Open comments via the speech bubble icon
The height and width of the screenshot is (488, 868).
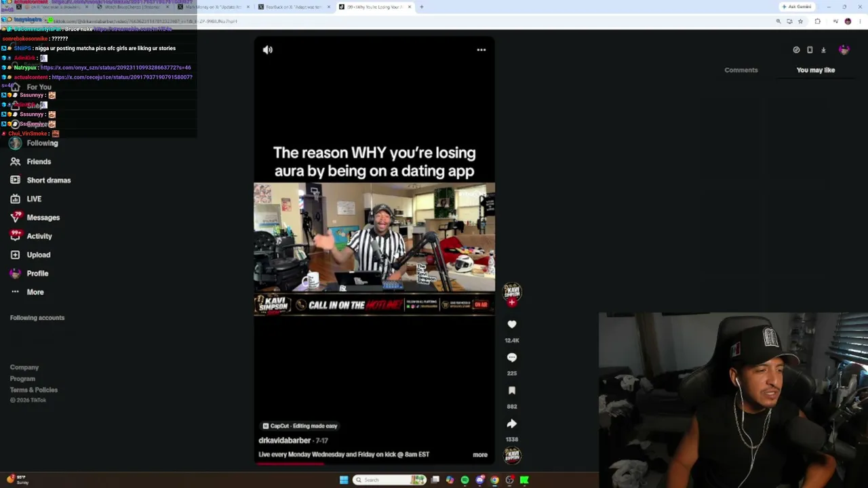512,357
